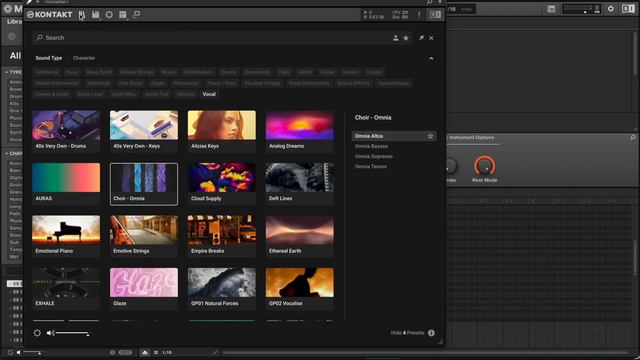Select the Vocal tag filter
This screenshot has height=360, width=640.
point(209,94)
